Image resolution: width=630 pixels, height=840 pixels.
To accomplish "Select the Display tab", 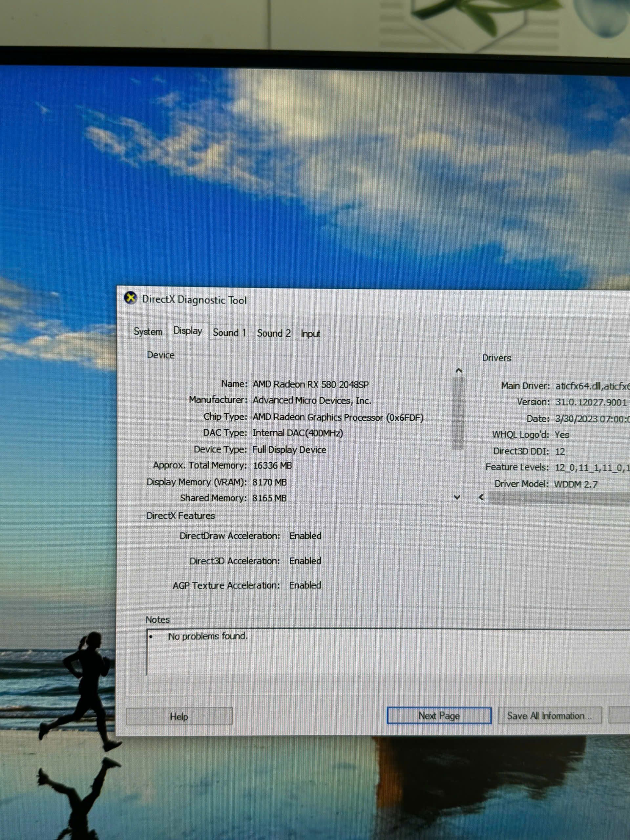I will (188, 330).
